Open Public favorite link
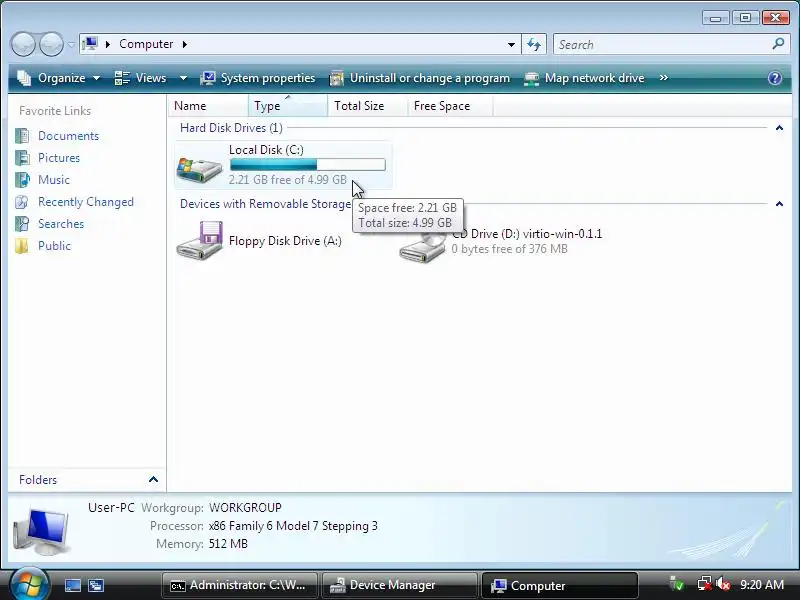Screen dimensions: 800x600 [54, 245]
